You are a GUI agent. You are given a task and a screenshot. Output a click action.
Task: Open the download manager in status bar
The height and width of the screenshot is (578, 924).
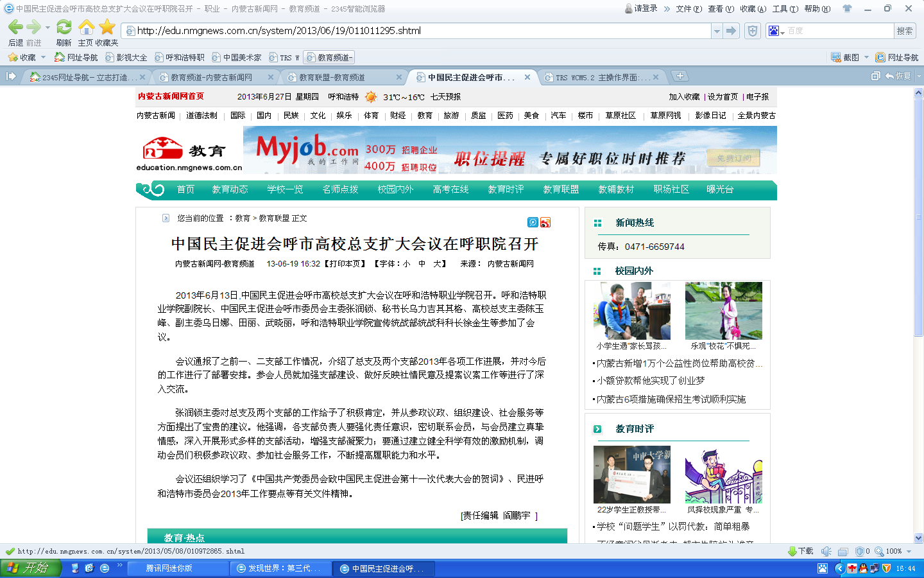point(801,551)
